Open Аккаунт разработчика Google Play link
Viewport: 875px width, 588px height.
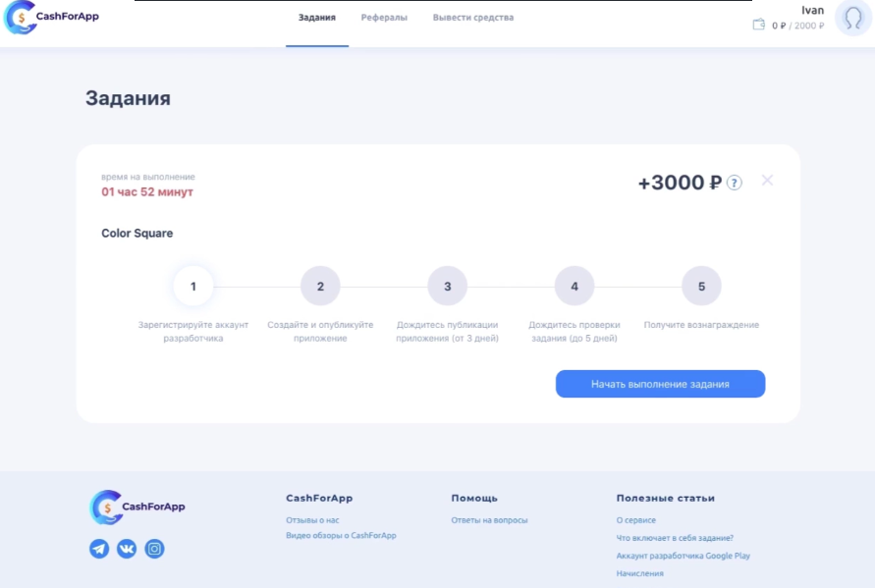pyautogui.click(x=684, y=556)
